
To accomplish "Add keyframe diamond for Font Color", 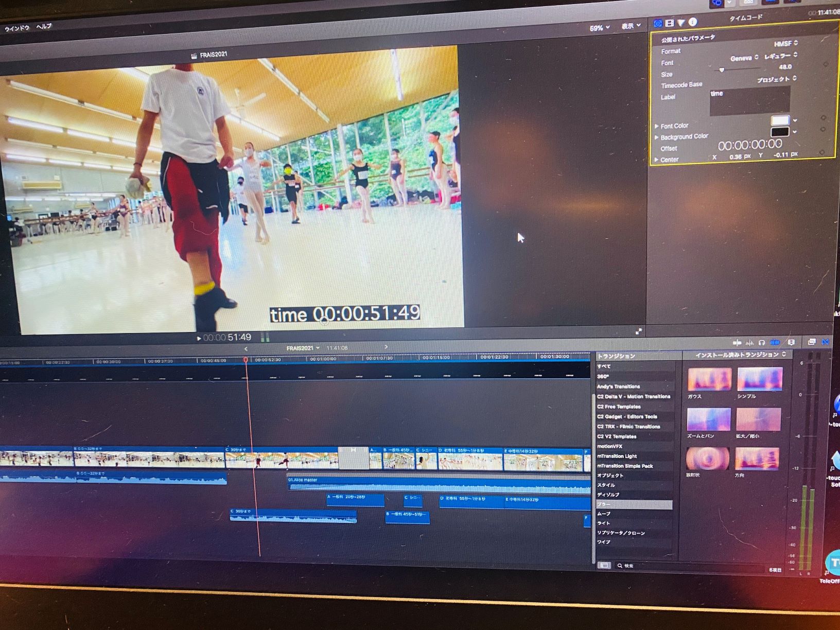I will 823,118.
